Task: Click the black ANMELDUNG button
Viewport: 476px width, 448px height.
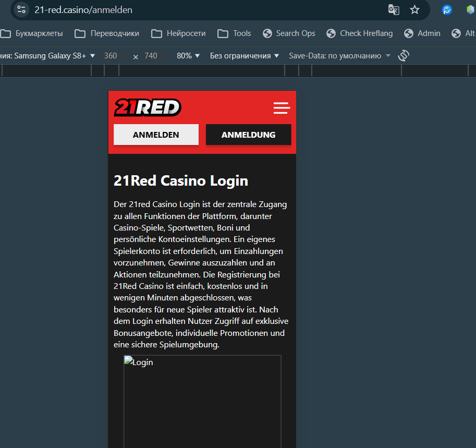Action: (248, 135)
